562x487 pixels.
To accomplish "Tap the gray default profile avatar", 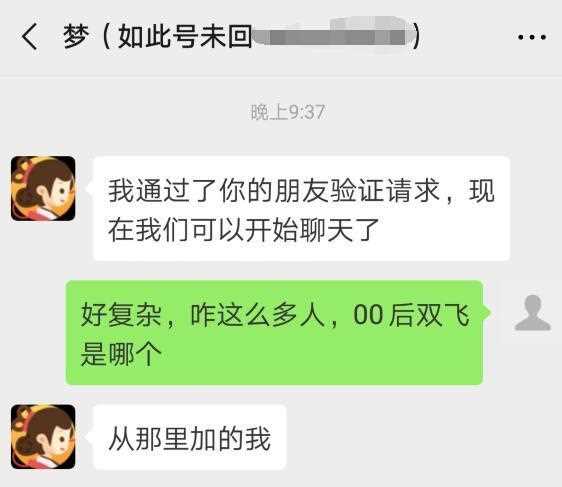I will pyautogui.click(x=533, y=312).
